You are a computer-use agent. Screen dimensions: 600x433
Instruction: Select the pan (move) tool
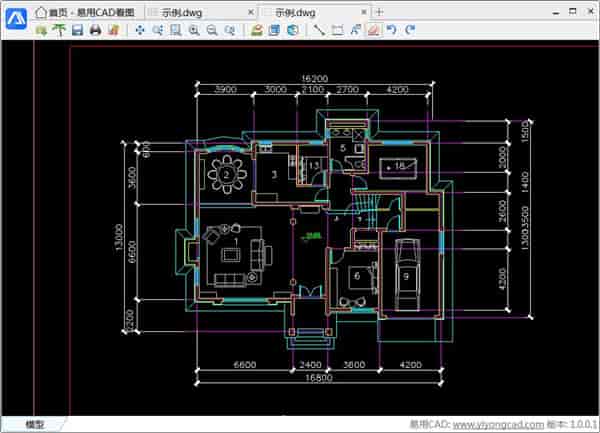click(x=140, y=31)
